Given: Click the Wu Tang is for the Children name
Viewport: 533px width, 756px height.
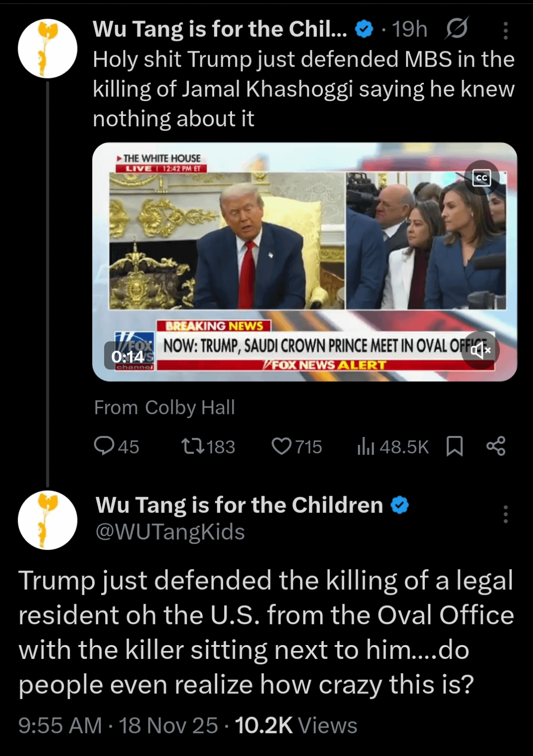Looking at the screenshot, I should coord(239,505).
